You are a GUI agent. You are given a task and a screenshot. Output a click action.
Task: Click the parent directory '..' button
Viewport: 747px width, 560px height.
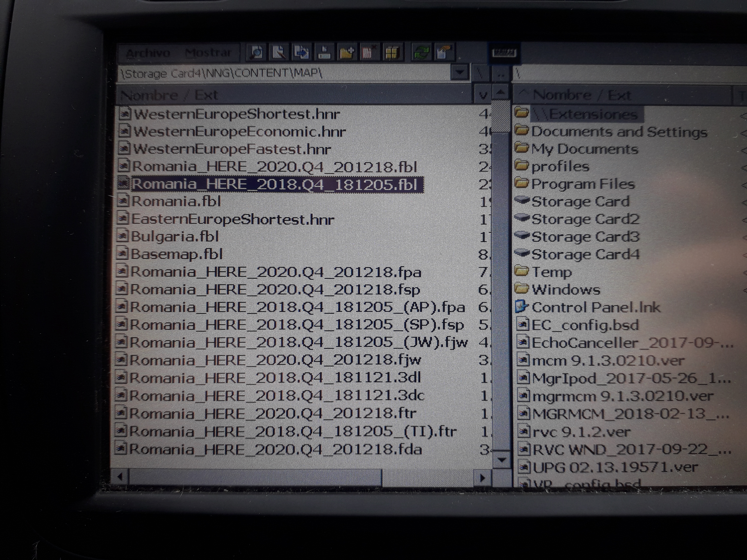tap(501, 74)
